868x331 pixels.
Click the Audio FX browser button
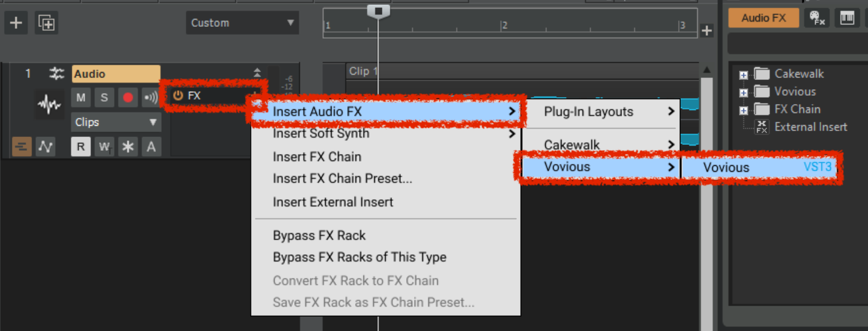(763, 18)
